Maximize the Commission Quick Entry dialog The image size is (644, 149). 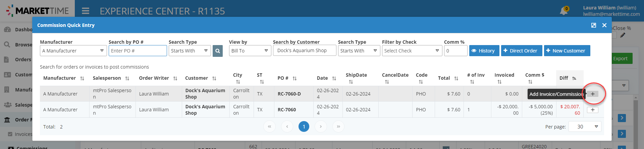click(x=593, y=25)
